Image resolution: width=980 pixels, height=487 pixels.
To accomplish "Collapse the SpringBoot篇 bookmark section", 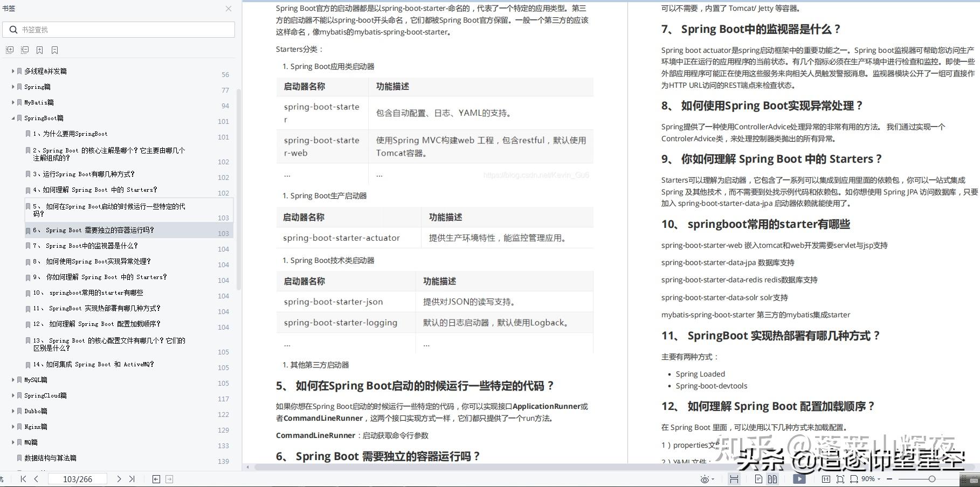I will [x=13, y=118].
